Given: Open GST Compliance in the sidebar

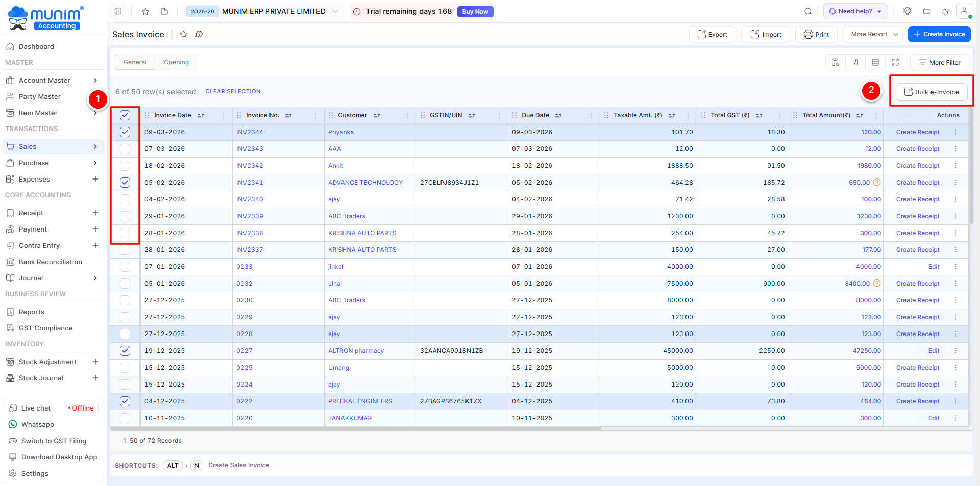Looking at the screenshot, I should point(45,328).
